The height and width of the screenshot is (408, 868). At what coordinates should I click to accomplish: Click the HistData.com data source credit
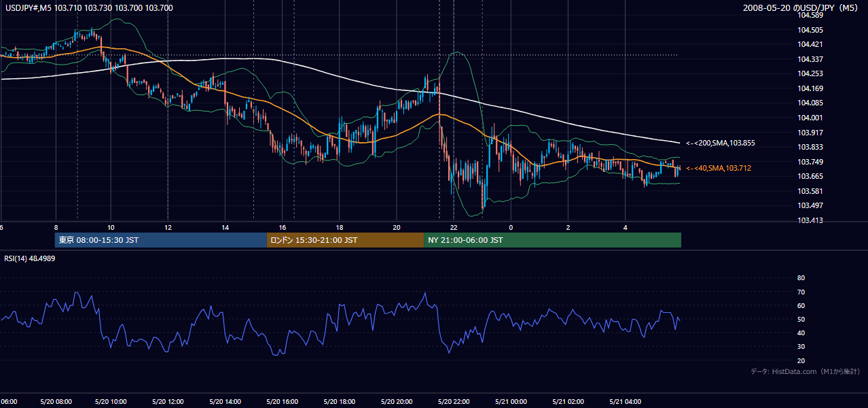tap(806, 371)
